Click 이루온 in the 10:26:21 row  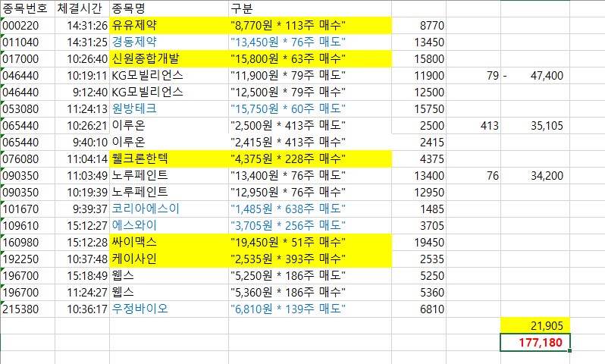[169, 125]
